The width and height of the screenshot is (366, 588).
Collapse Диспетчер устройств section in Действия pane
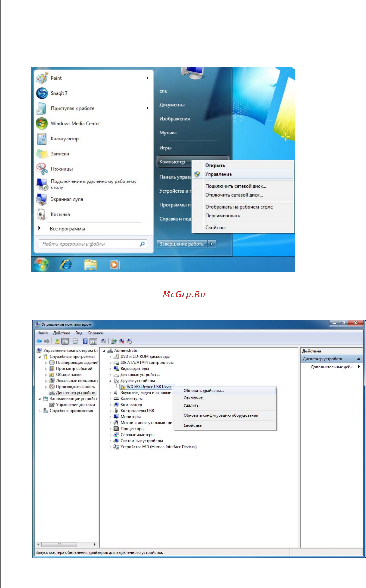pos(359,359)
